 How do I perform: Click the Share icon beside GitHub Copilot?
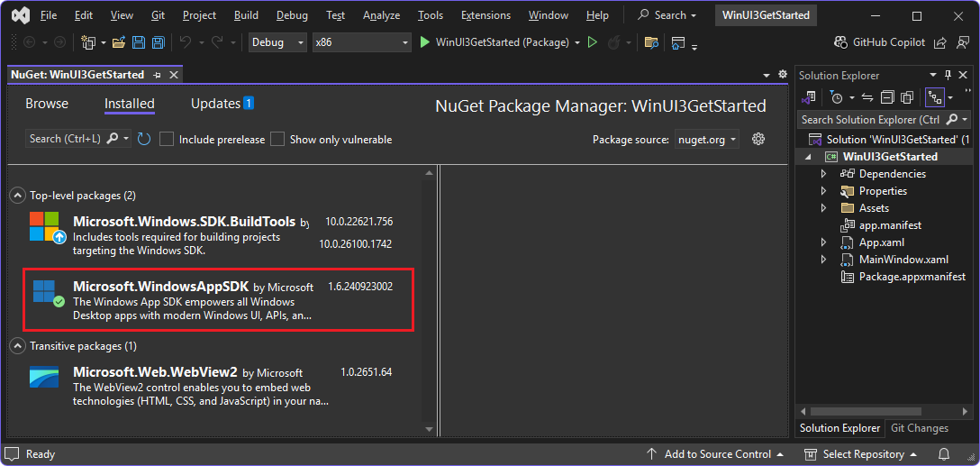pos(939,42)
